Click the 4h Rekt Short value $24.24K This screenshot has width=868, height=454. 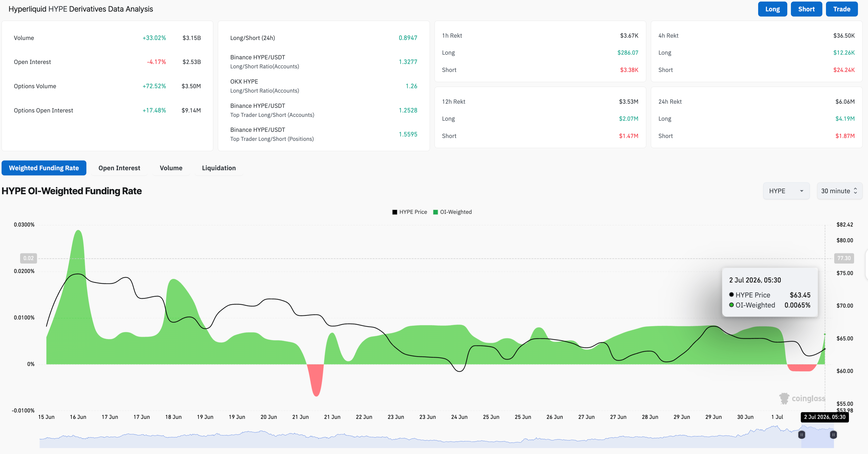pos(844,70)
